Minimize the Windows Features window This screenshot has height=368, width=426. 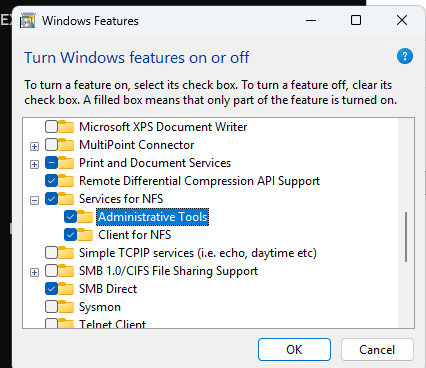pyautogui.click(x=311, y=20)
